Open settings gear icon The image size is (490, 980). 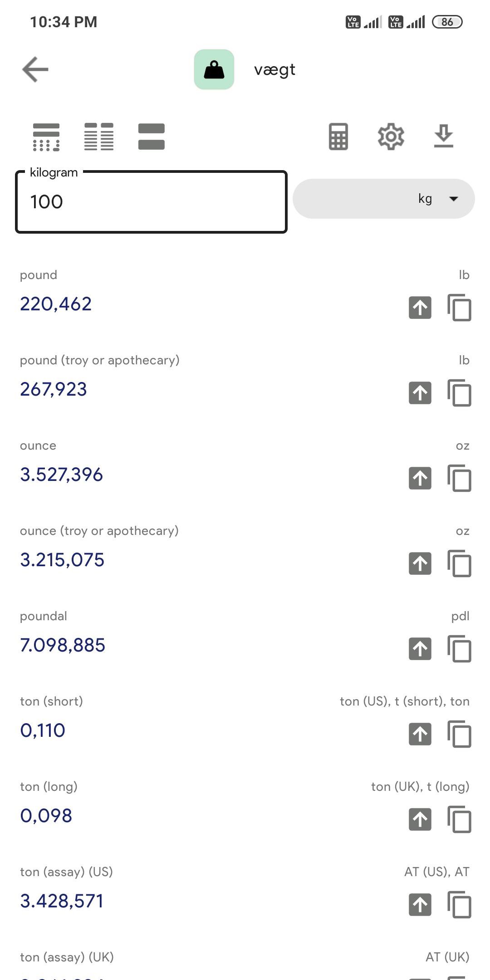pyautogui.click(x=391, y=137)
